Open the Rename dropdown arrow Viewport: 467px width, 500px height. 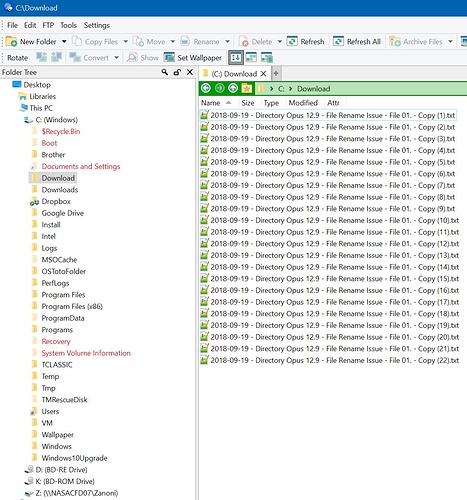227,42
